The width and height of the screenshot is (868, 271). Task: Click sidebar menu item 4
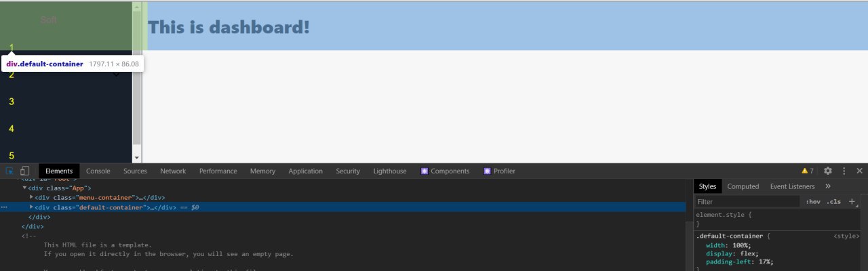tap(12, 129)
